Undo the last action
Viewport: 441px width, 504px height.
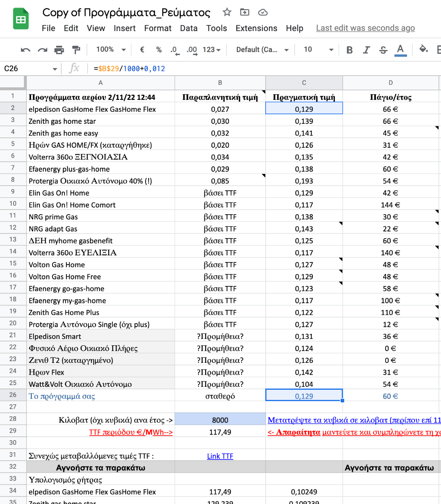click(26, 50)
